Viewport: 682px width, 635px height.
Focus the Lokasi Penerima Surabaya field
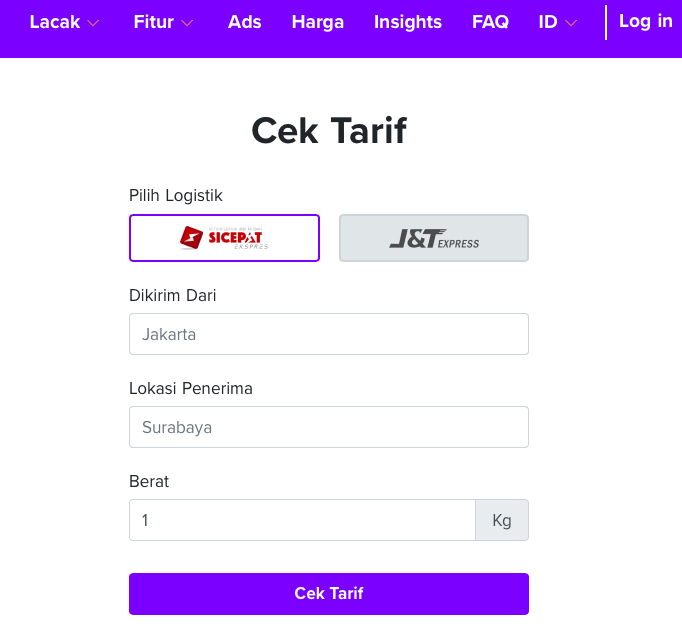(x=329, y=427)
